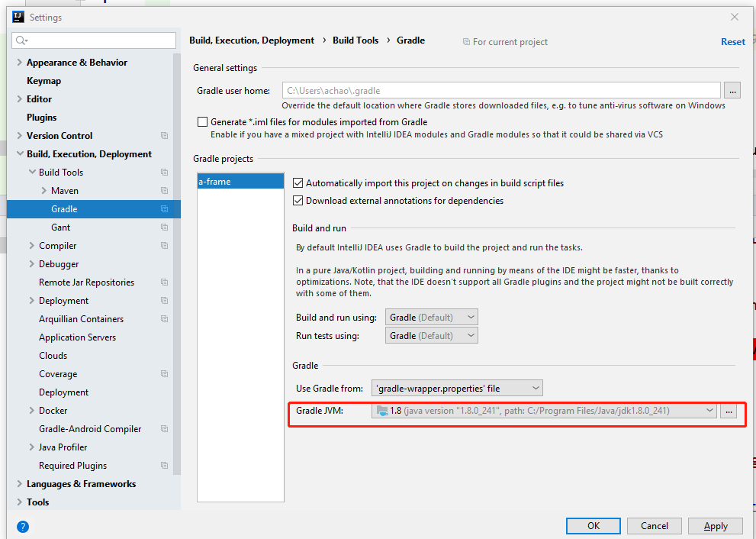This screenshot has width=756, height=539.
Task: Select Gant under Build Tools
Action: pos(61,228)
